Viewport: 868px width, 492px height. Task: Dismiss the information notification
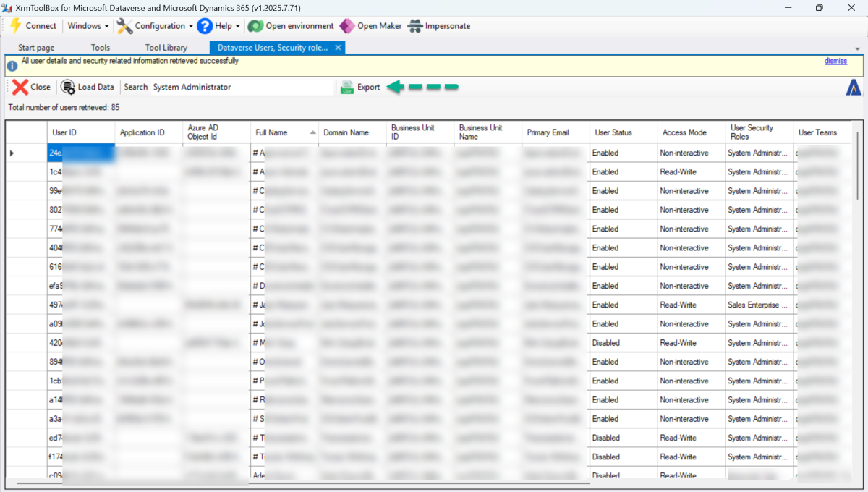835,61
